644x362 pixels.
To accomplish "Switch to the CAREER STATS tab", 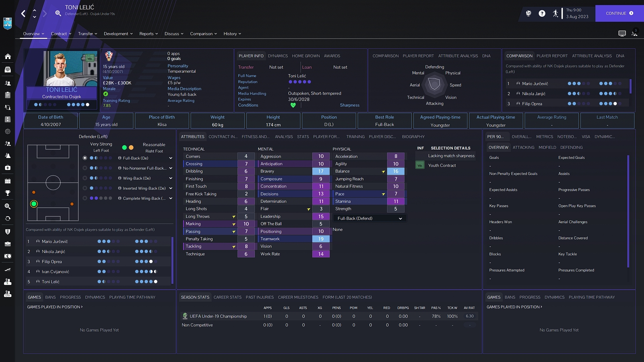I will click(227, 297).
